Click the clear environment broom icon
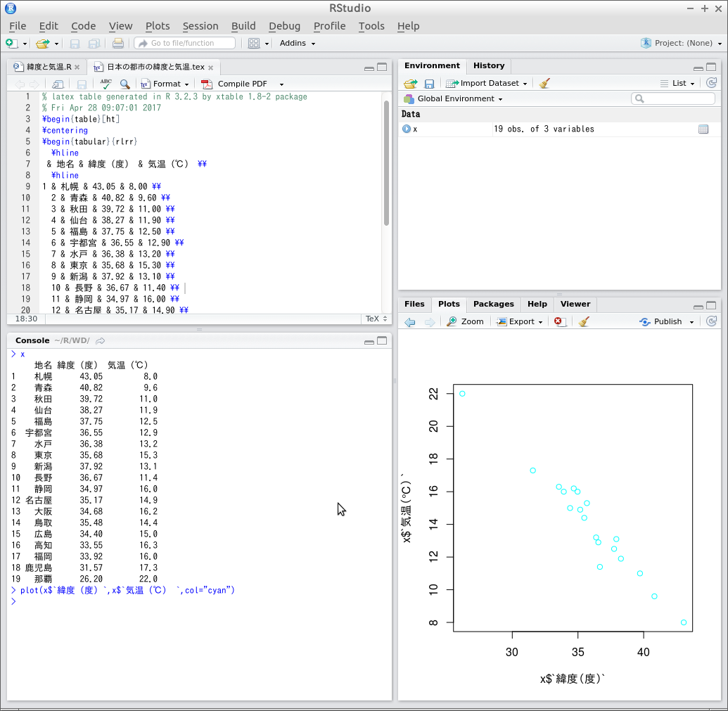This screenshot has height=711, width=728. 544,84
